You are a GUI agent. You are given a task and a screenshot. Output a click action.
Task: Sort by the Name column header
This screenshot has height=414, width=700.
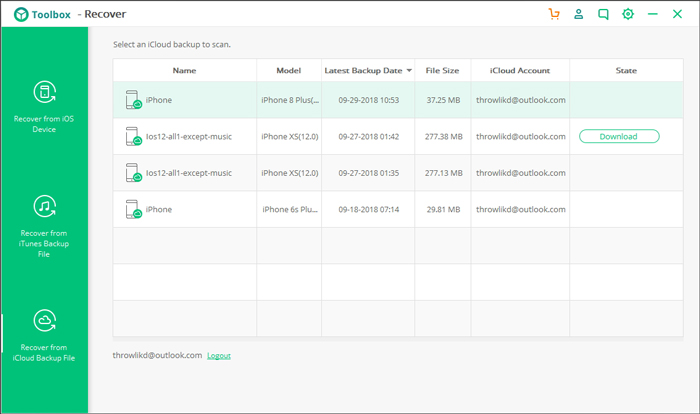click(184, 71)
